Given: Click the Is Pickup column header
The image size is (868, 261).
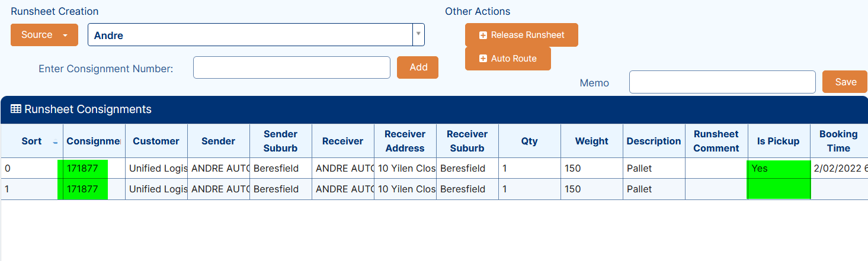Looking at the screenshot, I should pyautogui.click(x=779, y=141).
